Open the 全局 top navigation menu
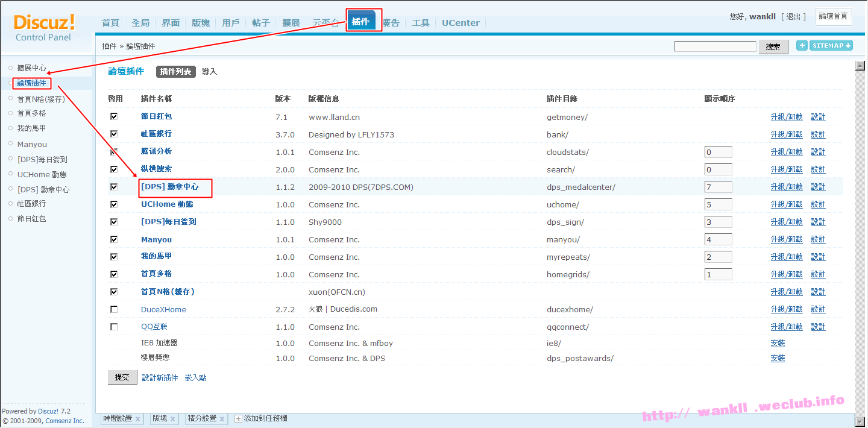This screenshot has height=428, width=868. tap(140, 23)
